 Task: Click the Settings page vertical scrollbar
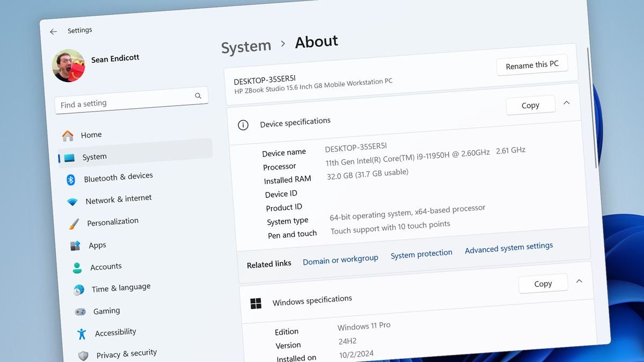pyautogui.click(x=592, y=107)
